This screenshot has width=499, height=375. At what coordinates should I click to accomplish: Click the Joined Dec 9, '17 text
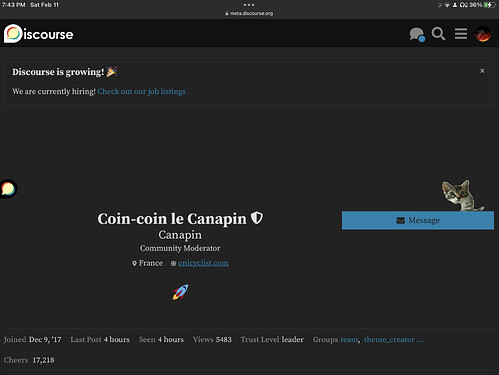point(33,340)
